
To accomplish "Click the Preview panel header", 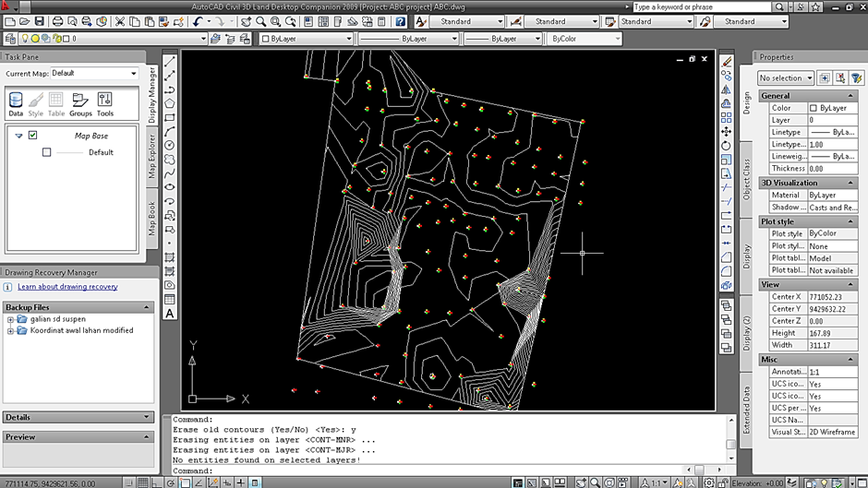I will point(78,437).
